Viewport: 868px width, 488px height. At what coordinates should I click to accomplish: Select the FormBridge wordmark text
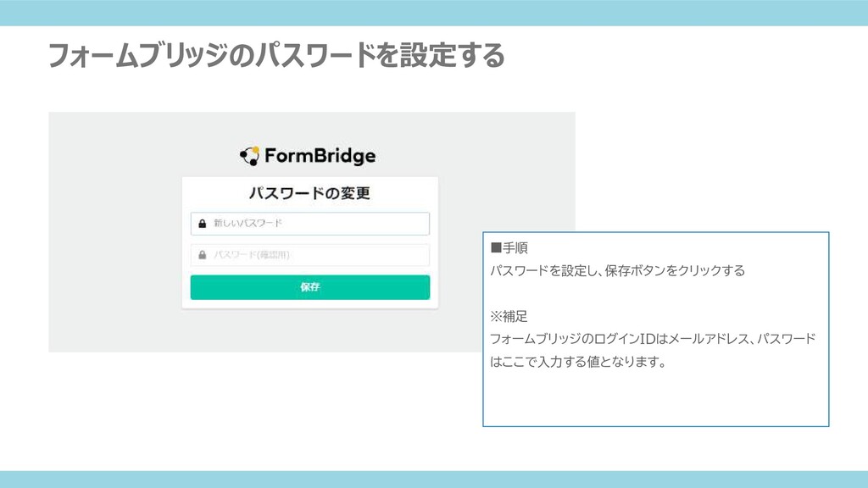320,156
